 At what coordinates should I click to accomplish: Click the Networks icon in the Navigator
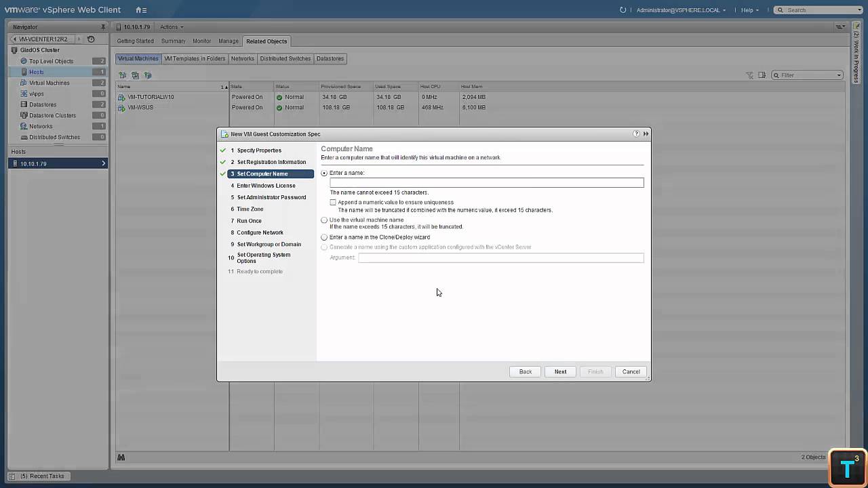(24, 126)
